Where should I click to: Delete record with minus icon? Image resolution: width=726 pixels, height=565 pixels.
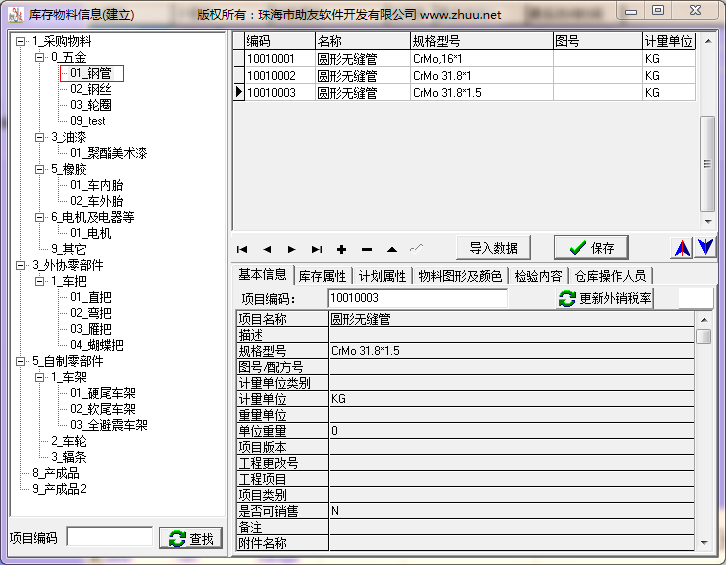(x=367, y=250)
